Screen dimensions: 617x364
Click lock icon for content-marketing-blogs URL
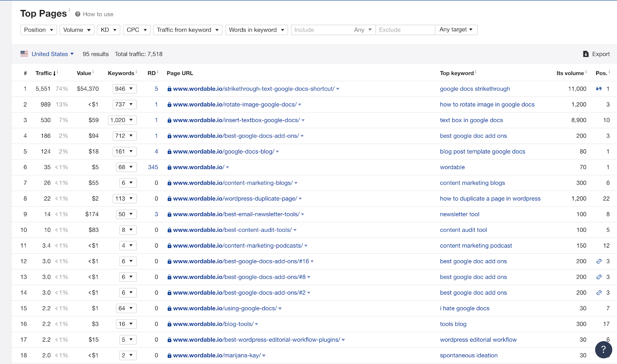click(169, 183)
